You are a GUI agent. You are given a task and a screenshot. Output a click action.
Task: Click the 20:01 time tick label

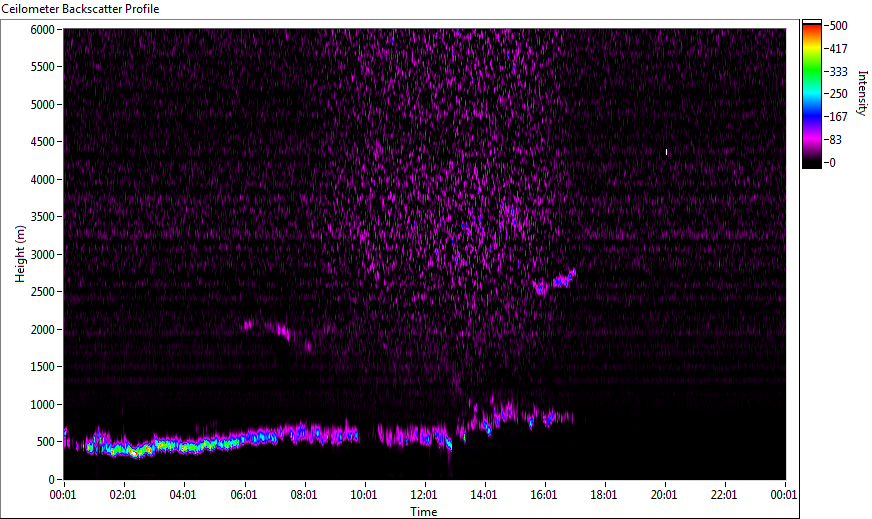click(x=664, y=495)
